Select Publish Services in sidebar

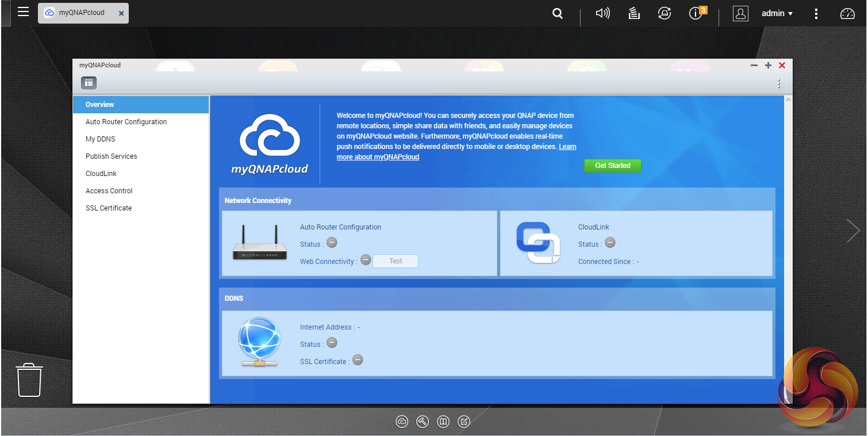coord(141,156)
